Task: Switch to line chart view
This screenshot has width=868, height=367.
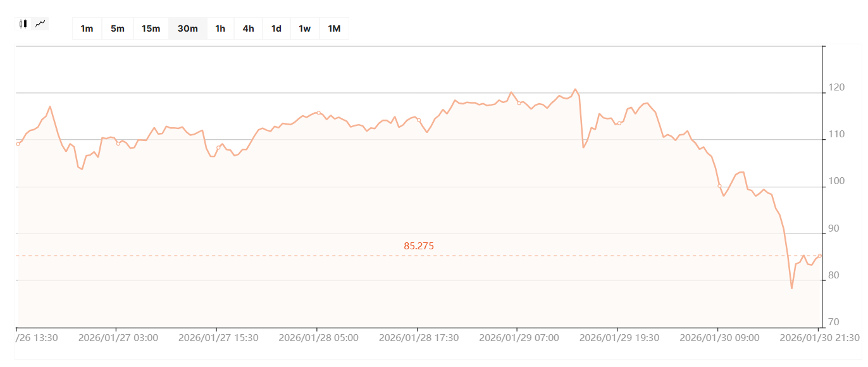Action: pos(40,24)
